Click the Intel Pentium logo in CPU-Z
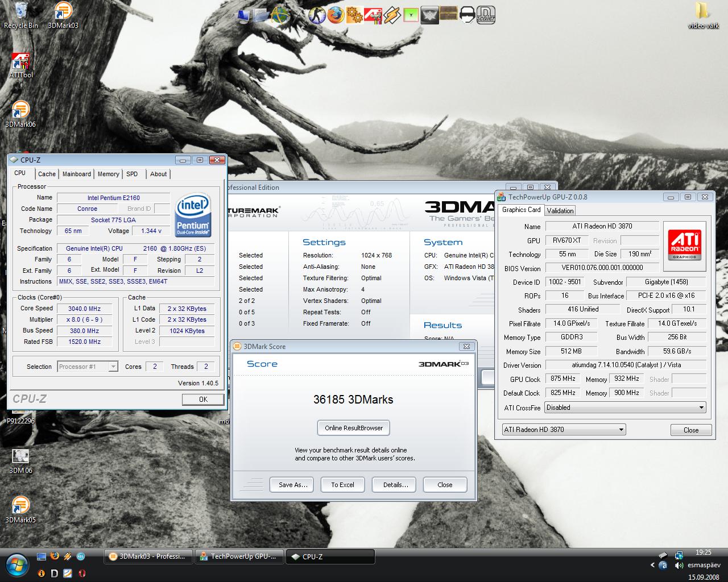728x582 pixels. [193, 215]
